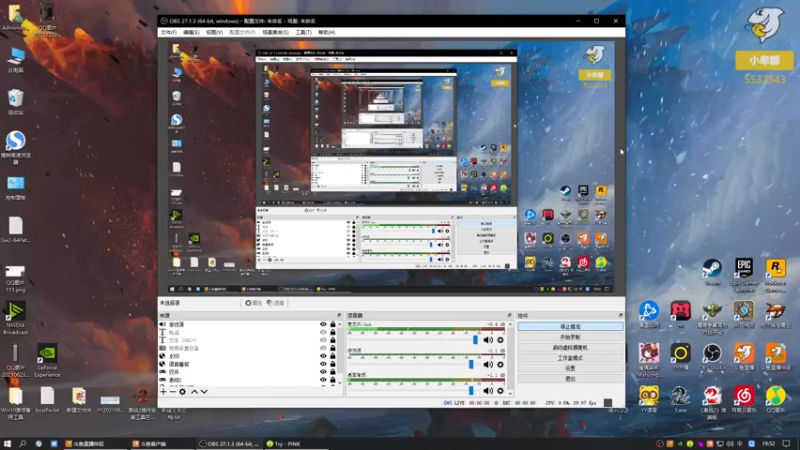Open 桌面音频 channel gear menu
The image size is (800, 450).
click(x=500, y=391)
